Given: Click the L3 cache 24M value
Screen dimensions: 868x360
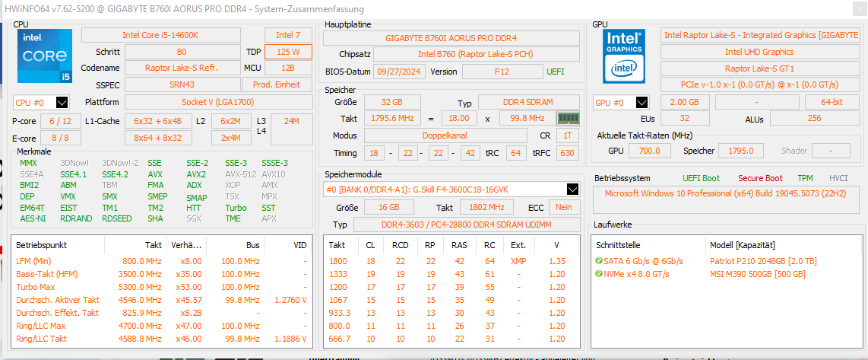Looking at the screenshot, I should (291, 129).
